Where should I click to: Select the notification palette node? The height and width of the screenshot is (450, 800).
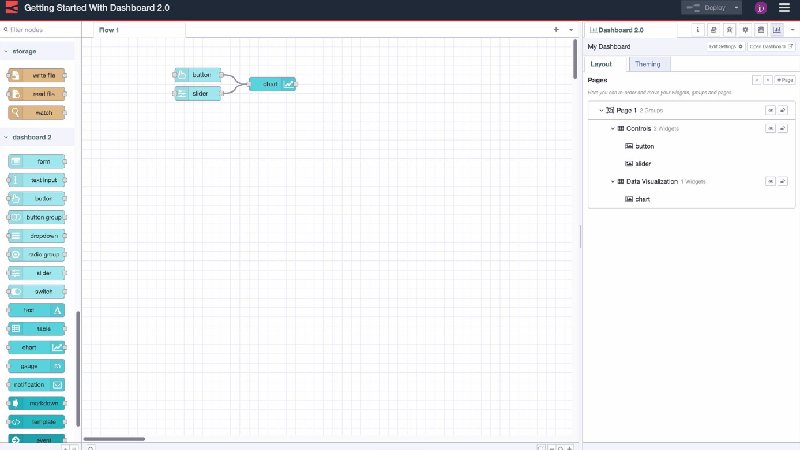(37, 385)
